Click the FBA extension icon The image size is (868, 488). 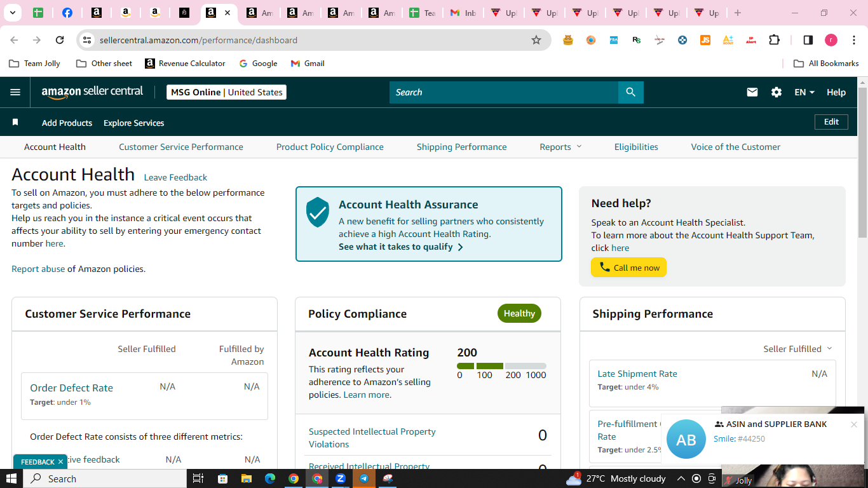pyautogui.click(x=614, y=40)
